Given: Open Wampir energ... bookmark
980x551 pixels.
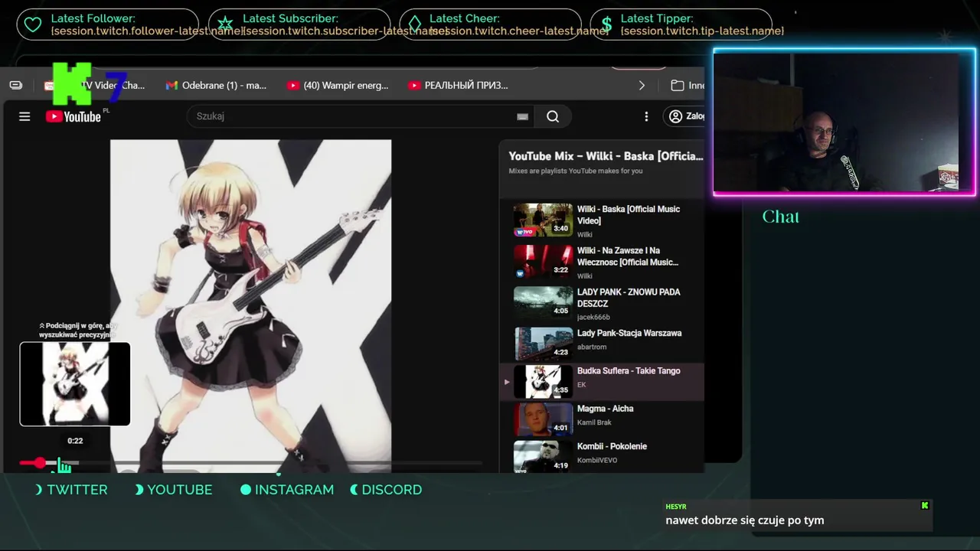Looking at the screenshot, I should point(338,86).
